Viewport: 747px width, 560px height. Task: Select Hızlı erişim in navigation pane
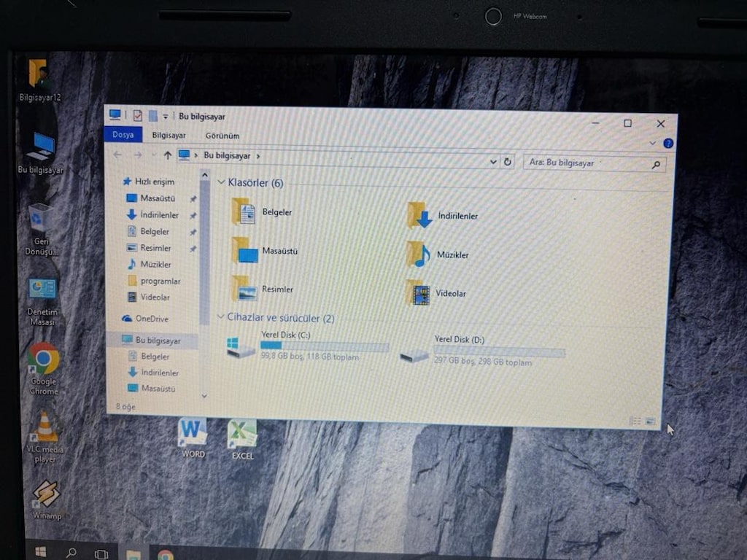pyautogui.click(x=149, y=182)
